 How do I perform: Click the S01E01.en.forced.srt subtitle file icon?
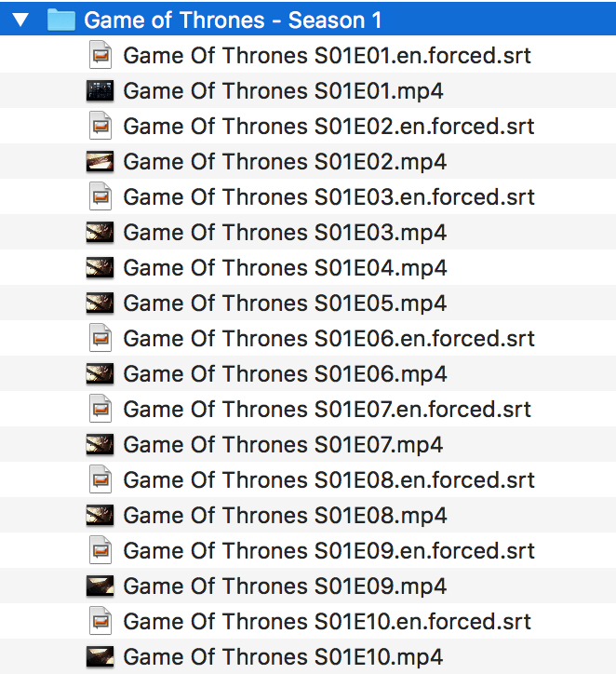tap(100, 55)
